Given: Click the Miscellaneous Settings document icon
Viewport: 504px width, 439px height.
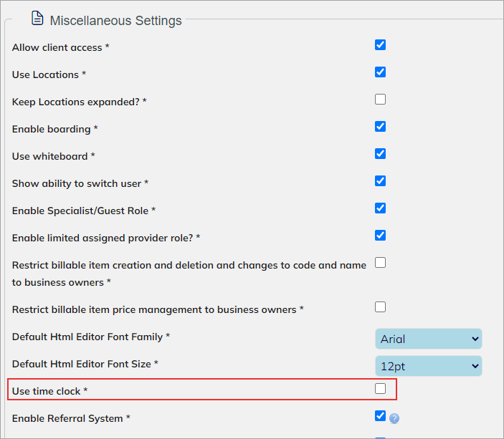Looking at the screenshot, I should [37, 18].
